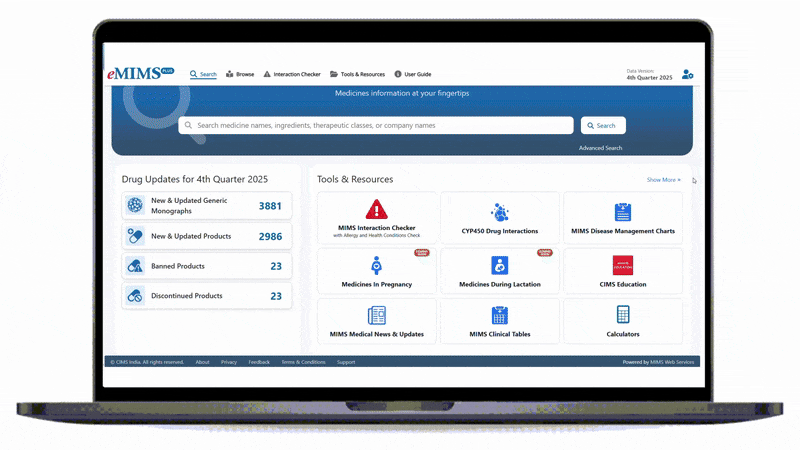Open Medicines In Pregnancy icon

click(376, 265)
